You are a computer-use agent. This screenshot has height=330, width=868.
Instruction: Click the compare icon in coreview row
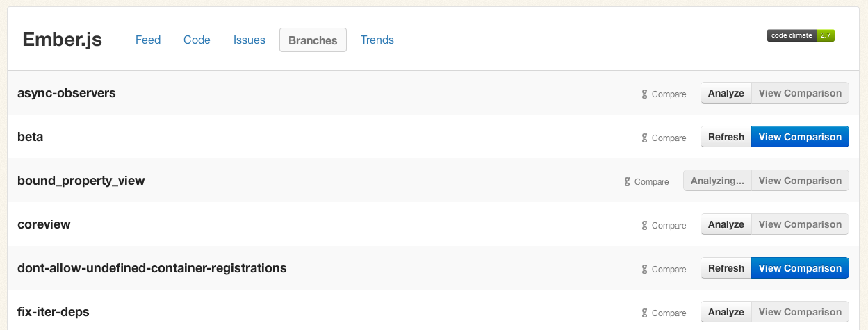coord(644,226)
